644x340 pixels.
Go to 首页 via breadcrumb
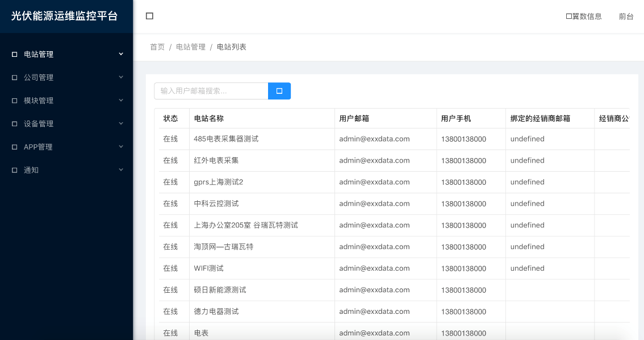(157, 47)
